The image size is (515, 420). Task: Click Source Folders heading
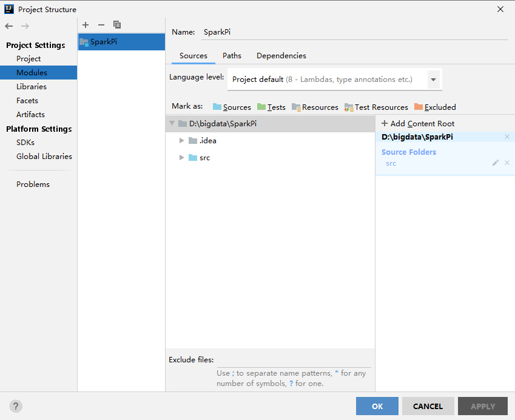(409, 152)
